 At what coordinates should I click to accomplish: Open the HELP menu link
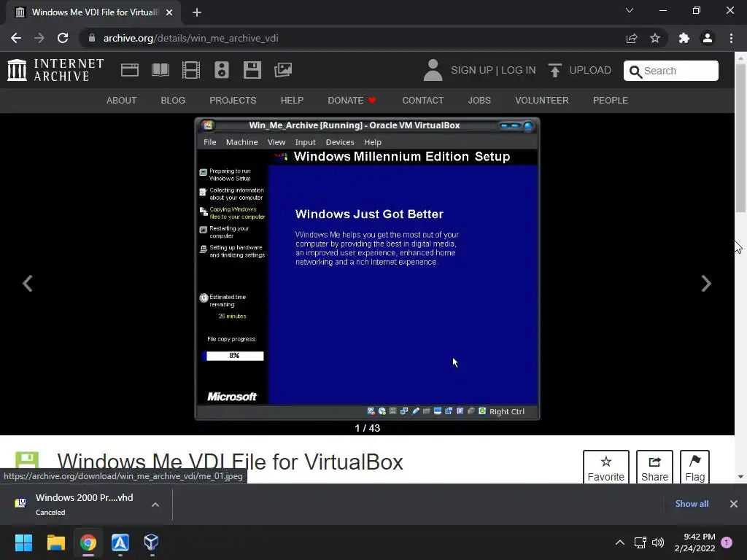(292, 101)
